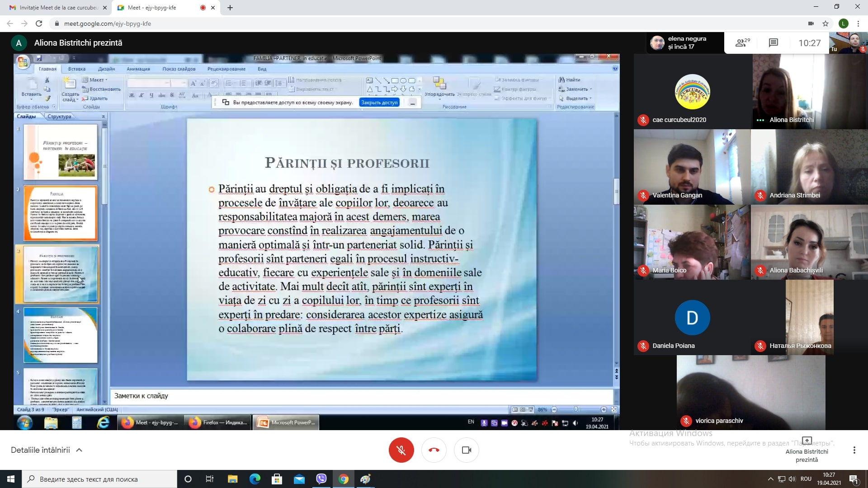Open Meet's three-dot more options menu
Viewport: 868px width, 488px height.
854,450
